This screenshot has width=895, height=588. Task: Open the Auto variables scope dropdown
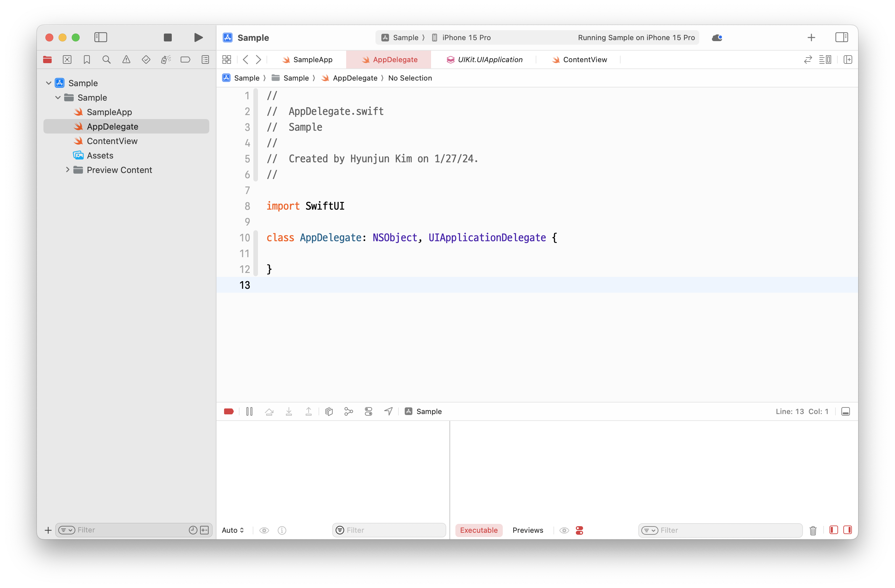[233, 530]
